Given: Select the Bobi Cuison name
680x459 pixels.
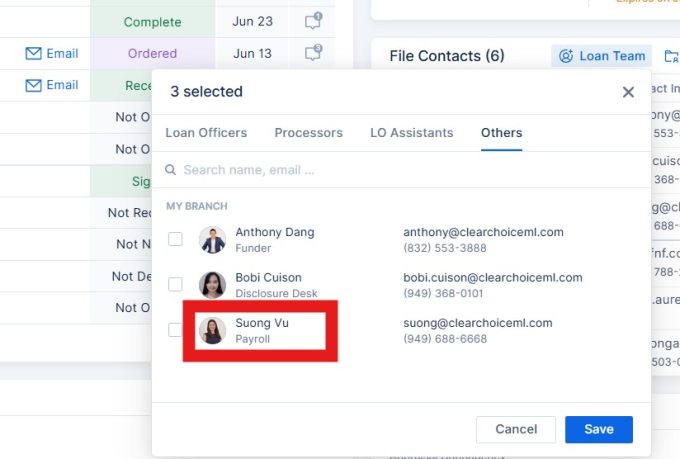Looking at the screenshot, I should pos(268,278).
